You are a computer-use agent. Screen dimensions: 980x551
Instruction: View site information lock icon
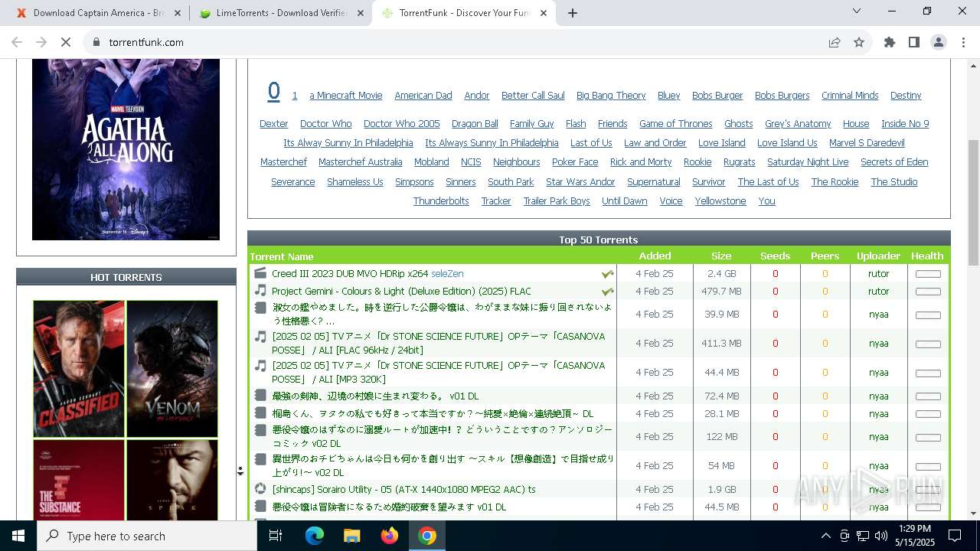click(96, 42)
